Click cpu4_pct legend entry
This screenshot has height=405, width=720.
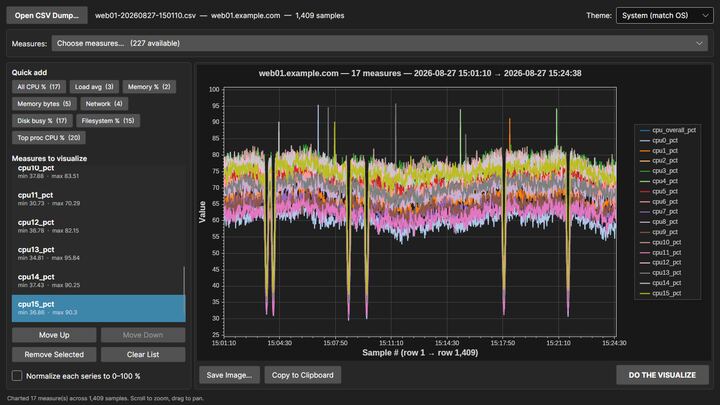pyautogui.click(x=659, y=181)
